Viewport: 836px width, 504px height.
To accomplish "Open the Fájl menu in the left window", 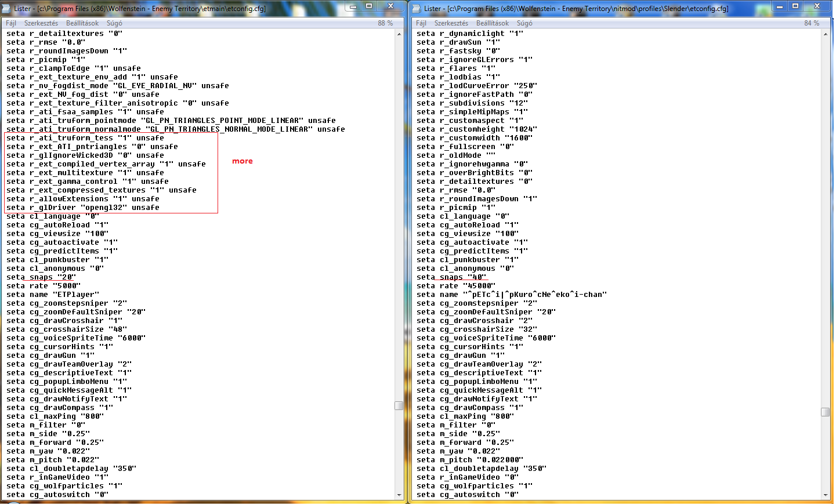I will 11,23.
